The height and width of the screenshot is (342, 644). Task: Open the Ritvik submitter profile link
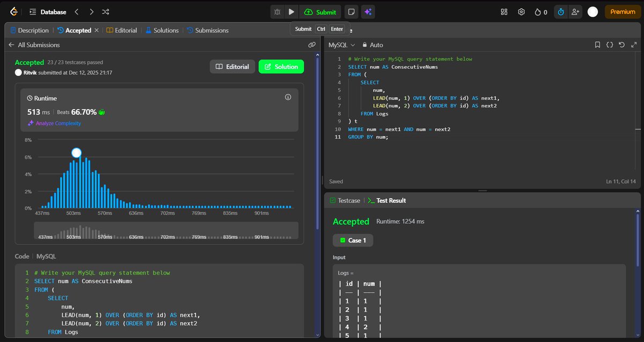[30, 72]
